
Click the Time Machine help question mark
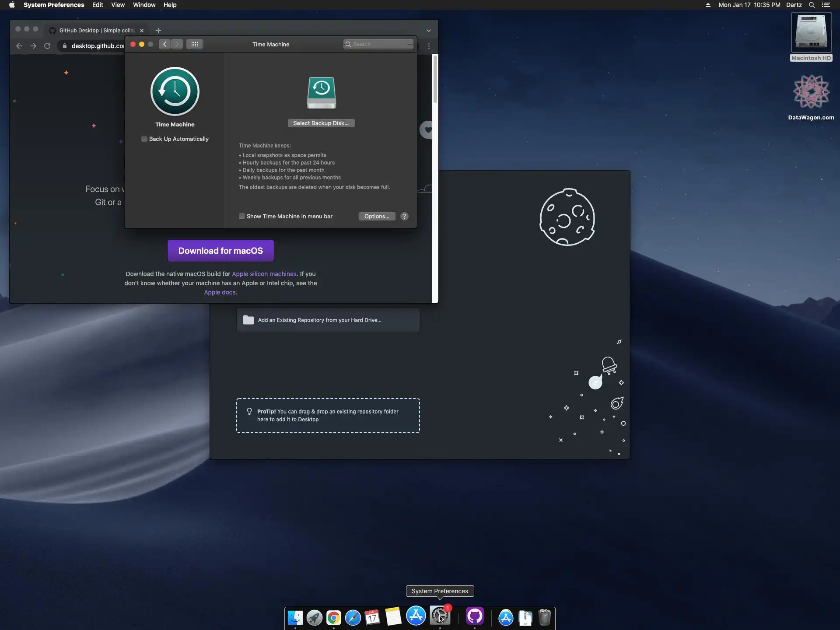pos(404,216)
